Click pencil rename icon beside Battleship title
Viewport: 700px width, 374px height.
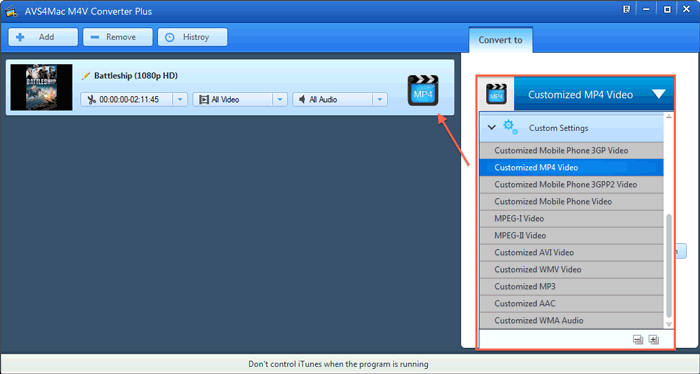86,76
